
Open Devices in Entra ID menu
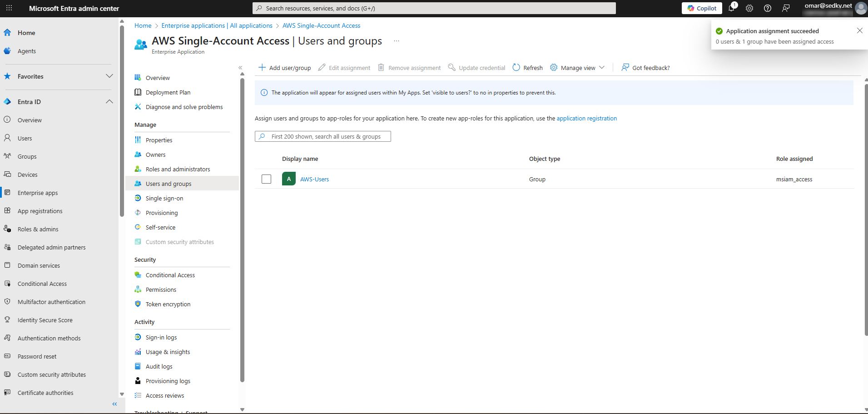tap(27, 175)
